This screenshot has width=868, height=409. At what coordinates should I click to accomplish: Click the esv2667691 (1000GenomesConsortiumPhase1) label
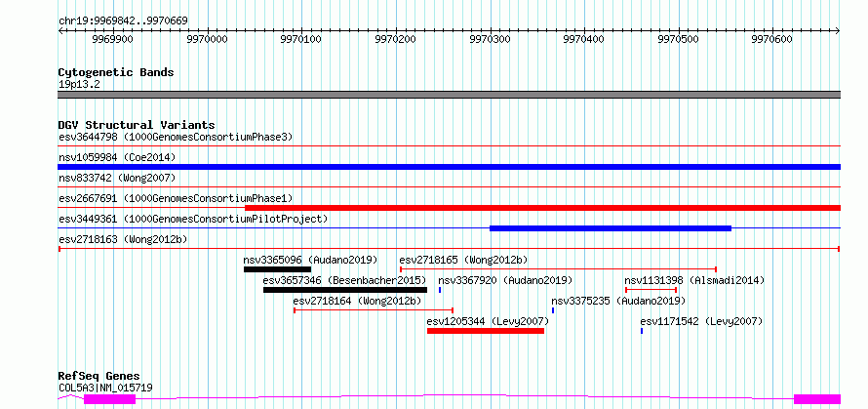click(x=176, y=198)
